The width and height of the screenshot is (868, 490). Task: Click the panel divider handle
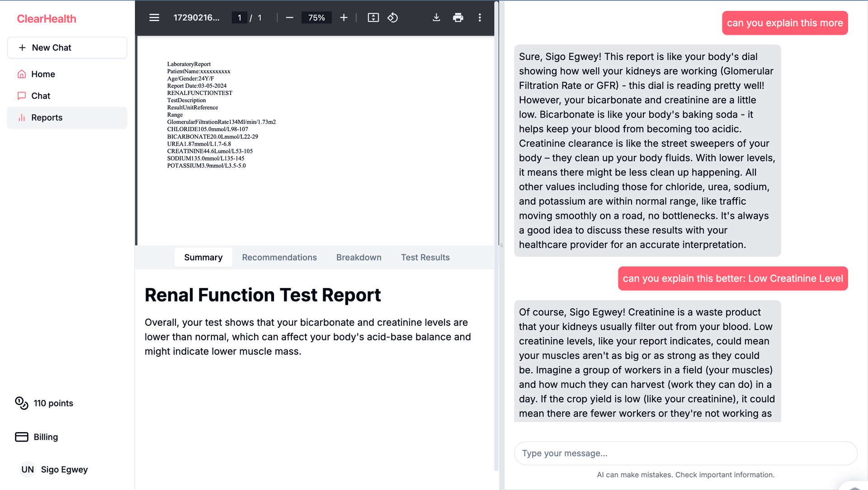pos(501,245)
